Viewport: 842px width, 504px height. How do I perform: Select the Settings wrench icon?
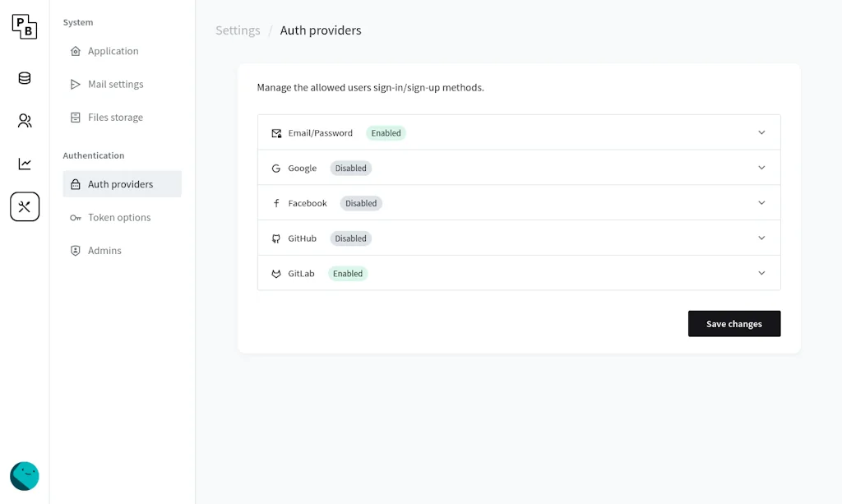[x=24, y=206]
